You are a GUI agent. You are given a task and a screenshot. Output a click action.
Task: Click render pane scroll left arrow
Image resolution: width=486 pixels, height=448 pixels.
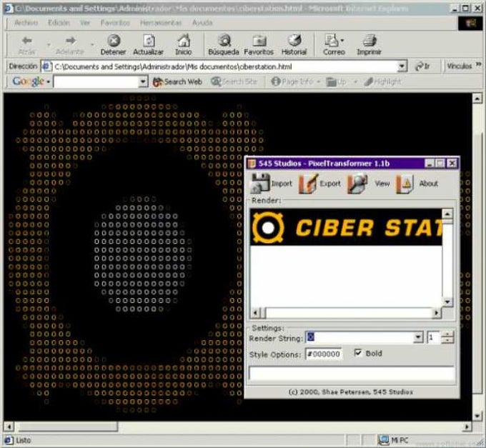coord(255,313)
